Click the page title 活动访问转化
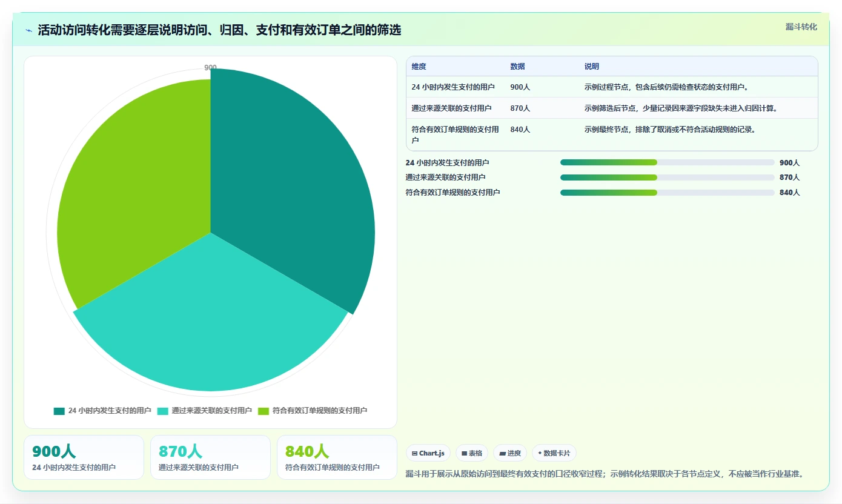The image size is (842, 504). 219,30
